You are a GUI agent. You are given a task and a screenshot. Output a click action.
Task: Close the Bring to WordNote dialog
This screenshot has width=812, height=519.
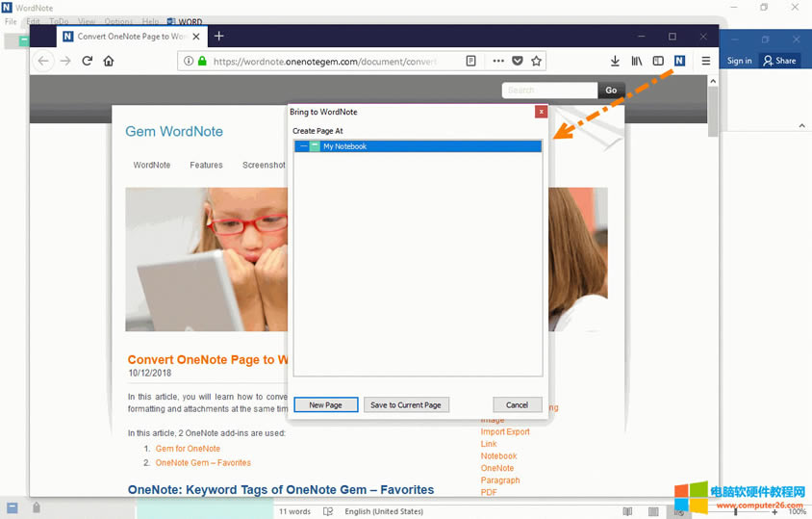point(541,112)
